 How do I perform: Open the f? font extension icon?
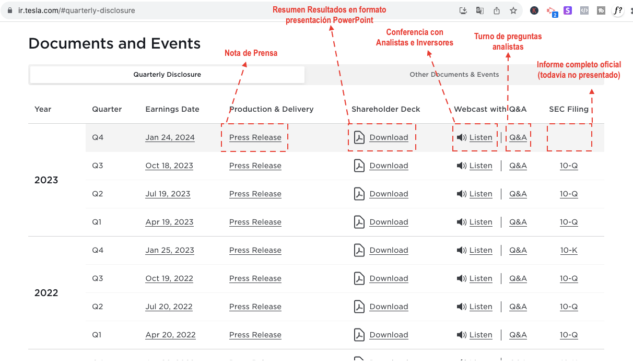[x=618, y=10]
